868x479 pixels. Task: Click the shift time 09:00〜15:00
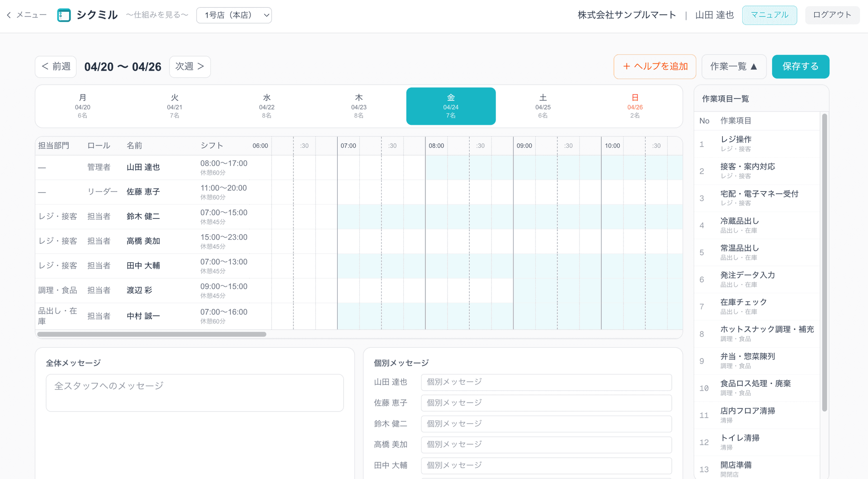[x=224, y=286]
